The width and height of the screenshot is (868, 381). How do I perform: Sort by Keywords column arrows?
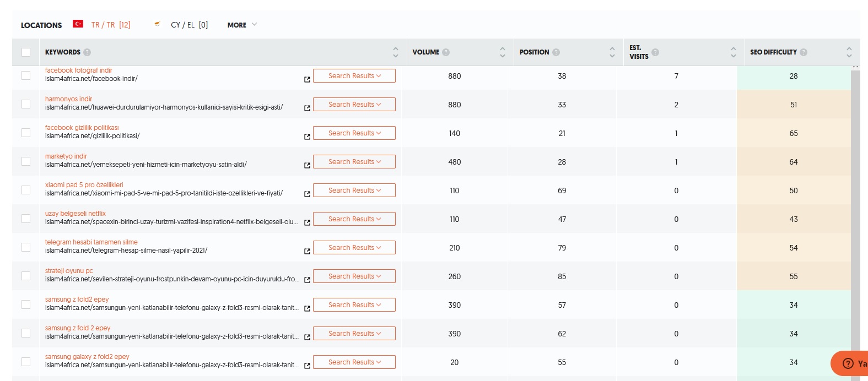click(x=396, y=52)
